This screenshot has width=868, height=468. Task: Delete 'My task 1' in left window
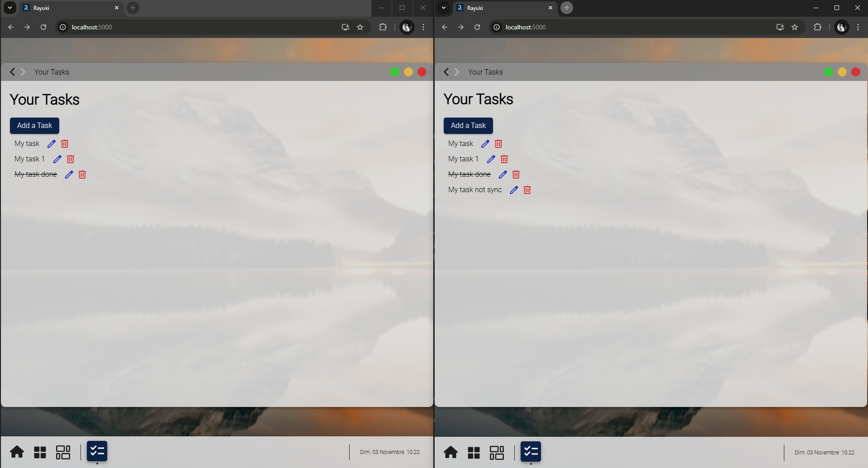point(71,159)
